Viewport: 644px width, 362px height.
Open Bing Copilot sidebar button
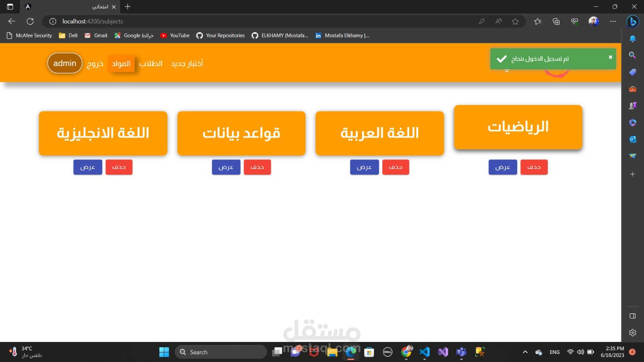[633, 21]
